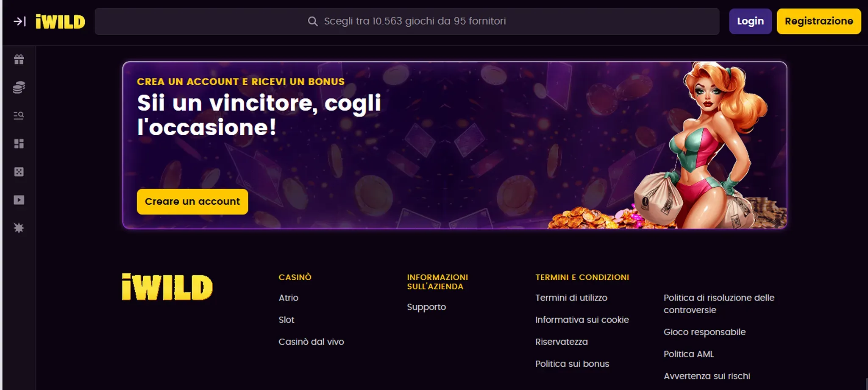
Task: Click INFORMAZIONI SULL'AZIENDA heading
Action: pyautogui.click(x=437, y=282)
